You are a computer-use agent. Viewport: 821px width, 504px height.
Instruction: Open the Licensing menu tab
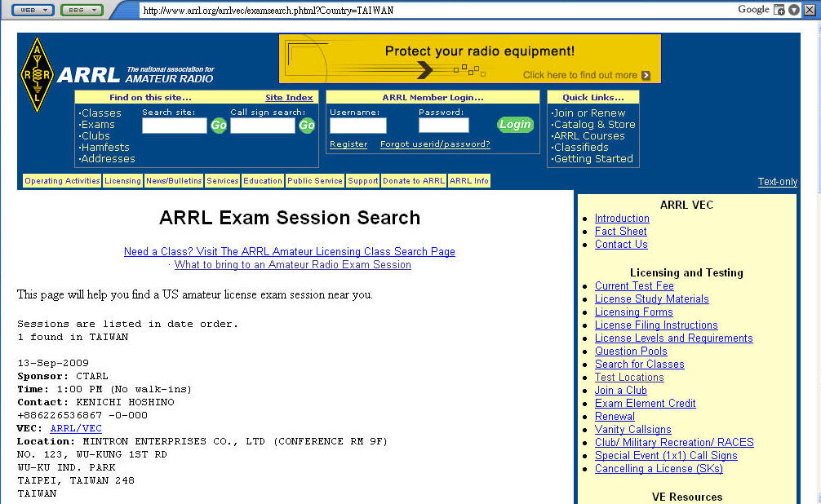coord(122,180)
